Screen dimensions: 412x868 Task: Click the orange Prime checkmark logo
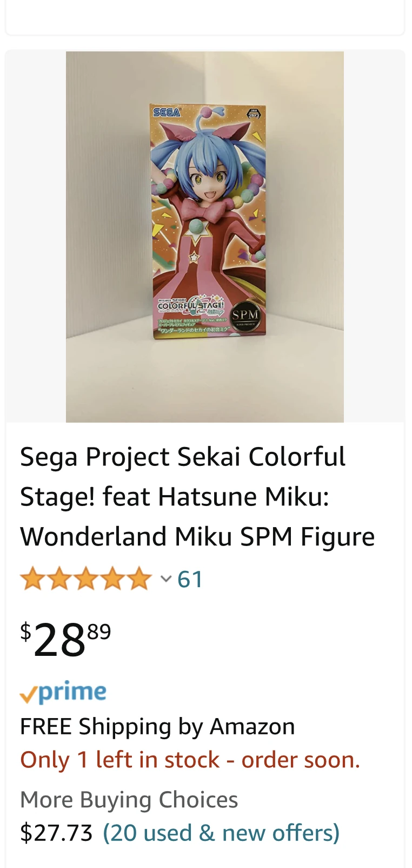pos(29,694)
